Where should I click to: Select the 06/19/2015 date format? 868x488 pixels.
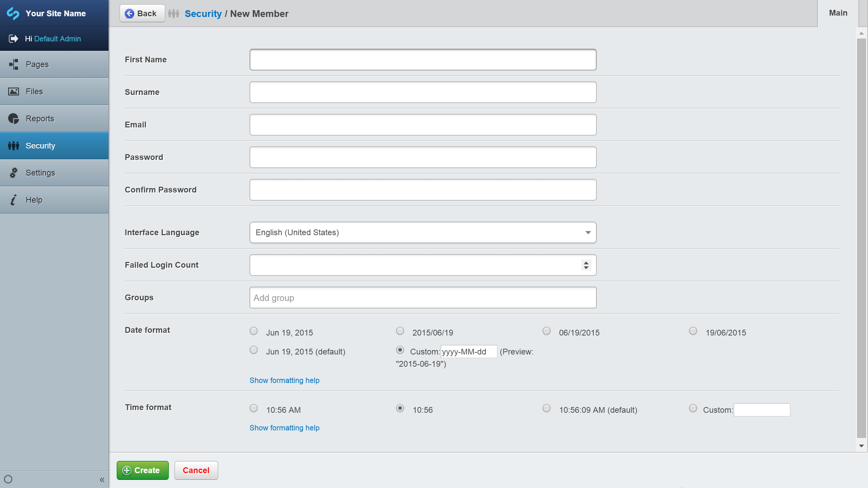click(x=546, y=330)
